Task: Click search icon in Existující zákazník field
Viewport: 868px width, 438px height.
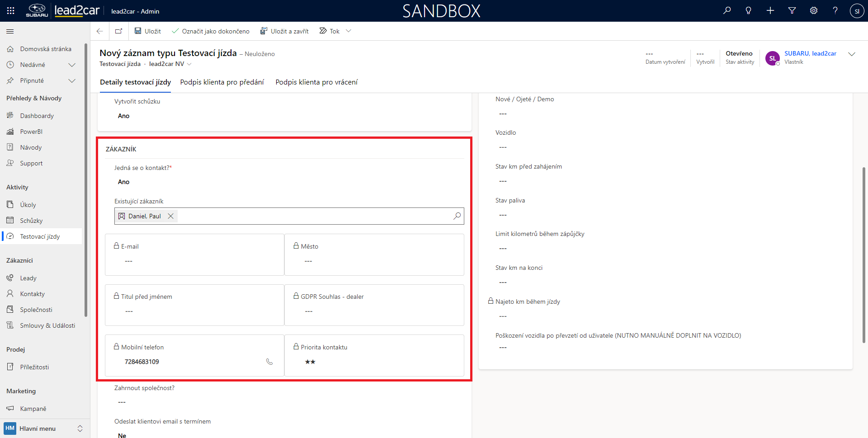Action: [457, 216]
